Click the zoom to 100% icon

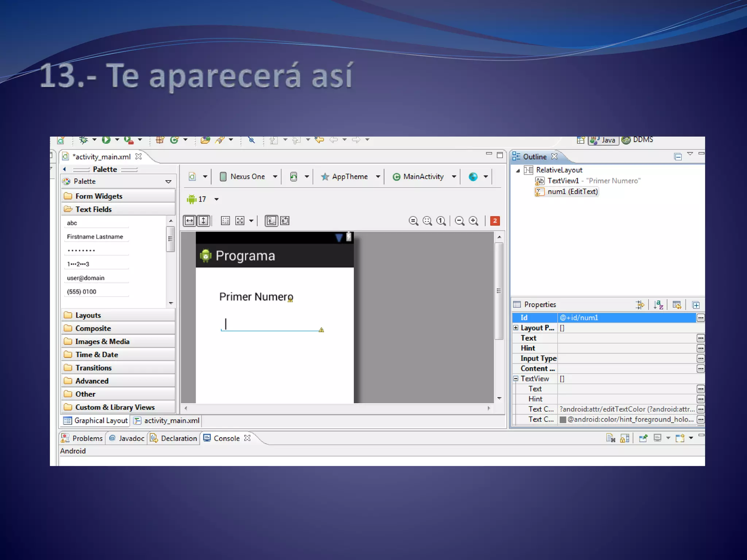point(441,221)
